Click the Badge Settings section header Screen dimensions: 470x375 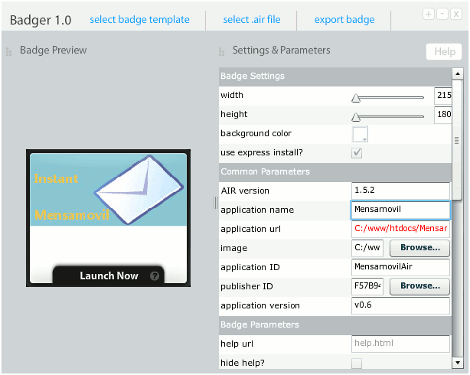coord(335,76)
